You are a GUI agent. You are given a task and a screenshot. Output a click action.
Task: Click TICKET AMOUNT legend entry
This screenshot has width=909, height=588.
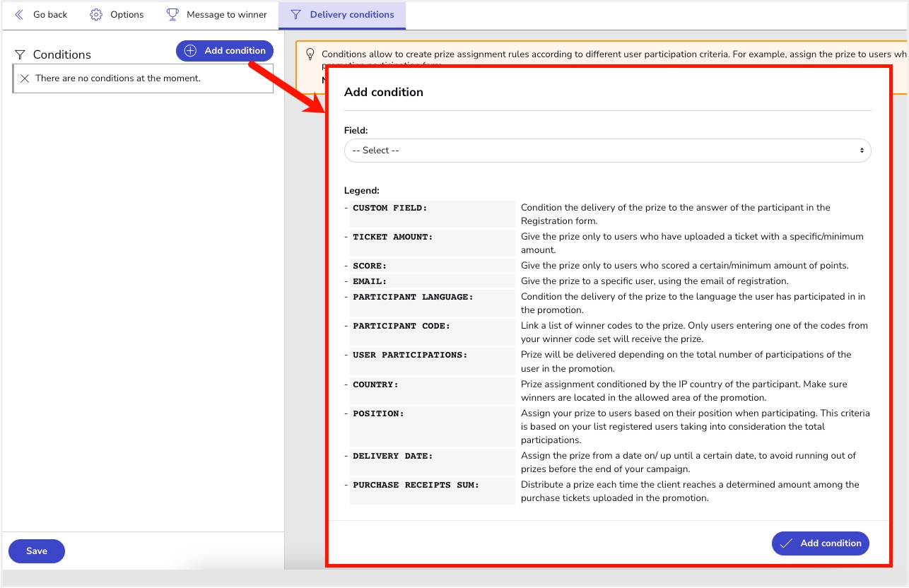coord(393,237)
